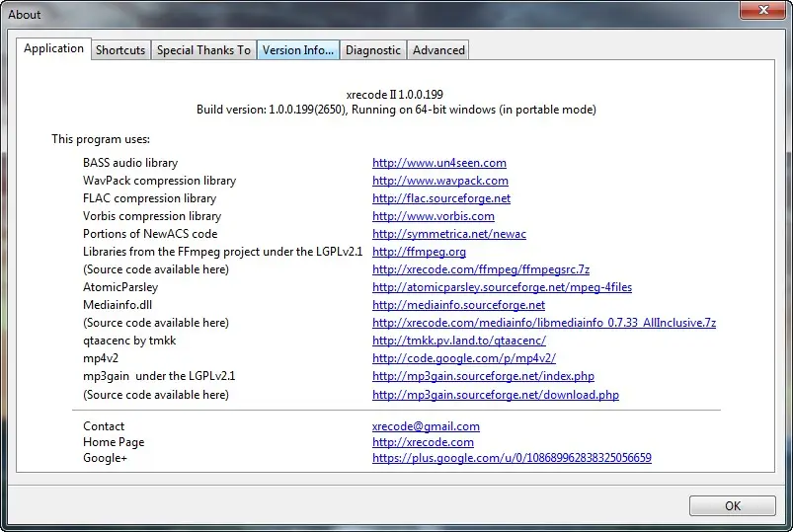Click the 'WavPack compression library' label
Image resolution: width=793 pixels, height=532 pixels.
[159, 181]
